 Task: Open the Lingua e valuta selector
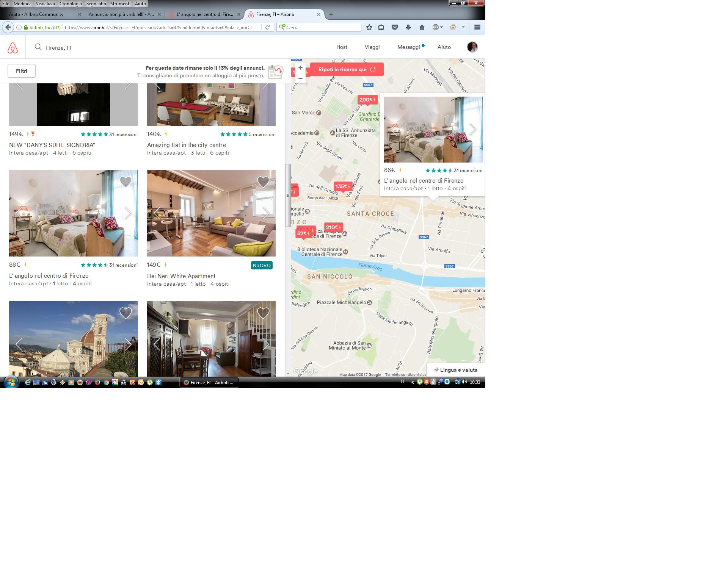[x=456, y=370]
